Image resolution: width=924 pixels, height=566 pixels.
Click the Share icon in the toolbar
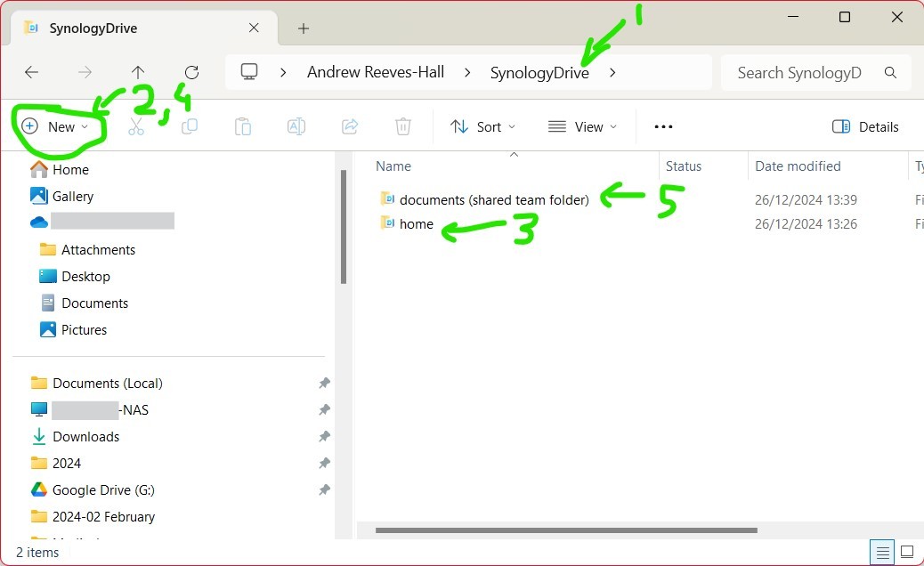pos(350,126)
